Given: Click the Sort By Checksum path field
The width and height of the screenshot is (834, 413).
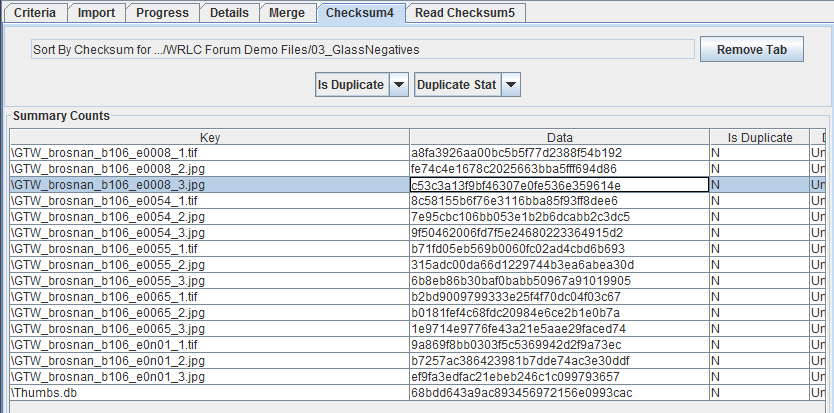Looking at the screenshot, I should click(362, 49).
